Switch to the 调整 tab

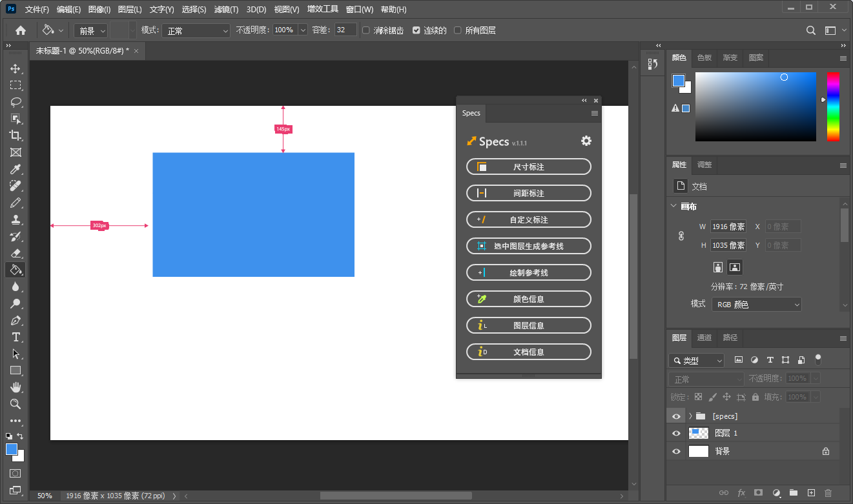(704, 165)
